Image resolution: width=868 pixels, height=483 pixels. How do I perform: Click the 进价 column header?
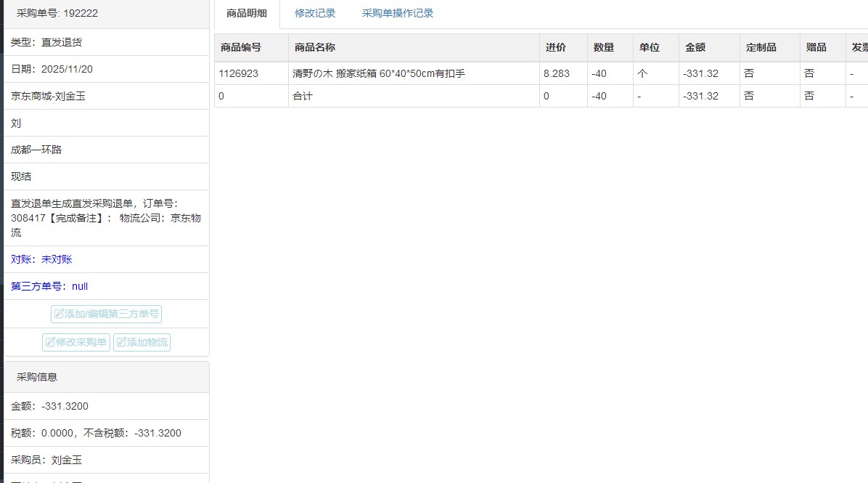(556, 47)
